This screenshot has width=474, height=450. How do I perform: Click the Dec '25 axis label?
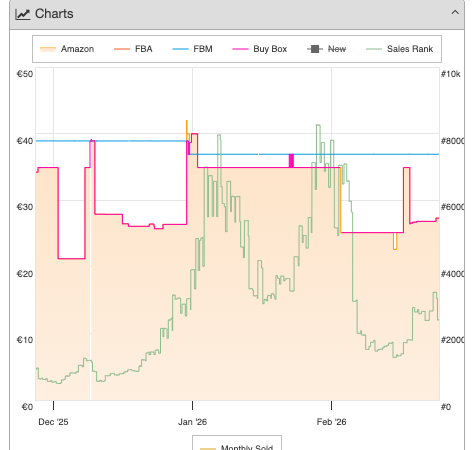[x=53, y=422]
